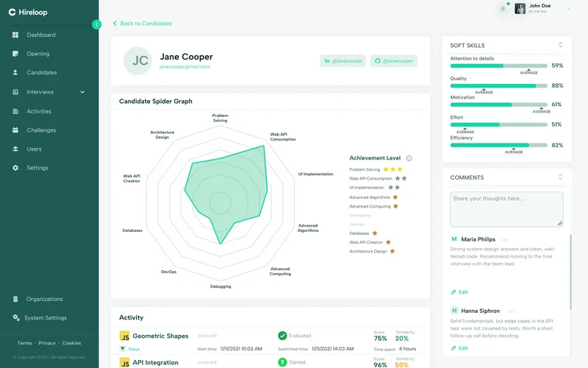Click the green Evaluated checkmark icon
588x368 pixels.
point(282,336)
